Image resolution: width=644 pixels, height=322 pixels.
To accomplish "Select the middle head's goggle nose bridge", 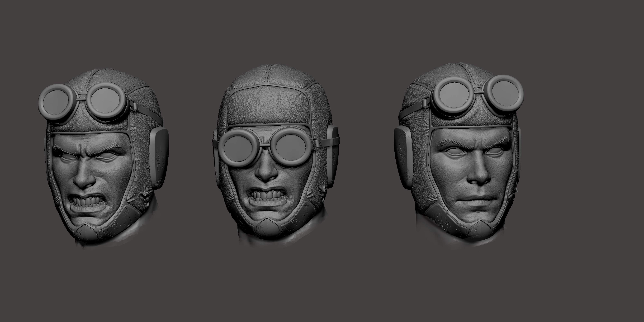I will (265, 146).
